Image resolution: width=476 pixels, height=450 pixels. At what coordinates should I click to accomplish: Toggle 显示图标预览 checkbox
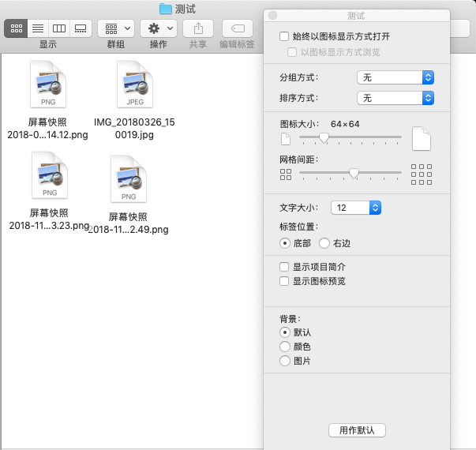tap(285, 281)
